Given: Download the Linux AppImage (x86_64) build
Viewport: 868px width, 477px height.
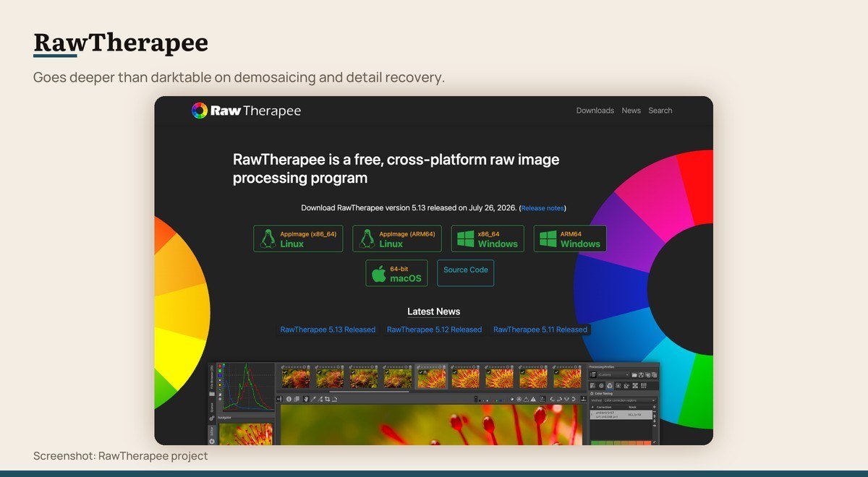Looking at the screenshot, I should 298,239.
